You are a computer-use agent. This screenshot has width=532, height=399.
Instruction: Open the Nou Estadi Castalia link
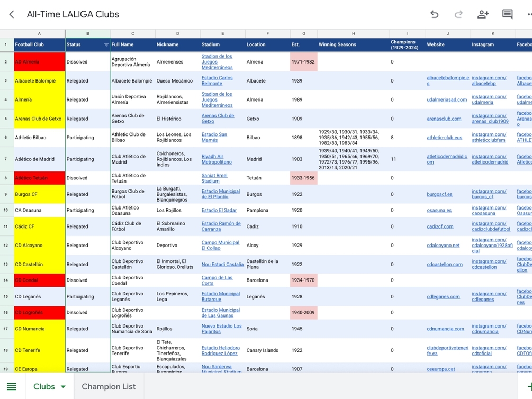coord(222,264)
